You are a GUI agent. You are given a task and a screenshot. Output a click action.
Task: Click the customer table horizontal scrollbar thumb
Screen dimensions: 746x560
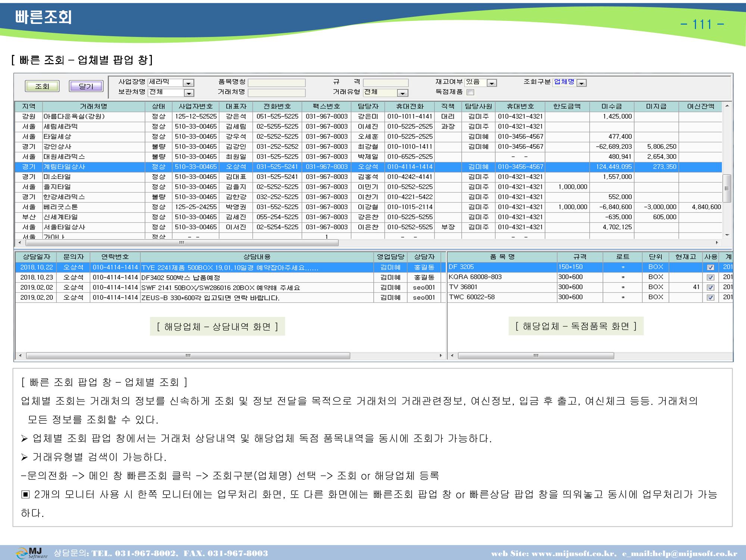pyautogui.click(x=182, y=243)
